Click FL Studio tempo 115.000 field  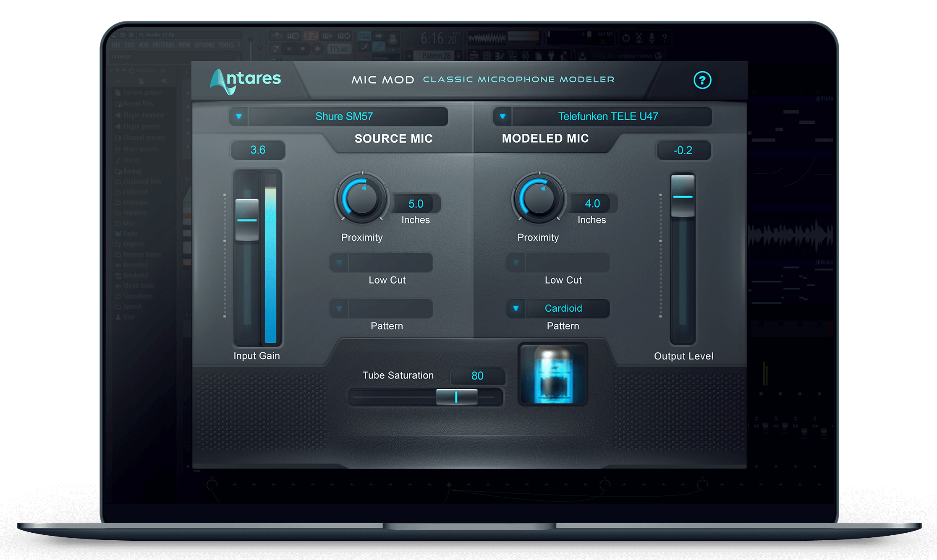(339, 49)
